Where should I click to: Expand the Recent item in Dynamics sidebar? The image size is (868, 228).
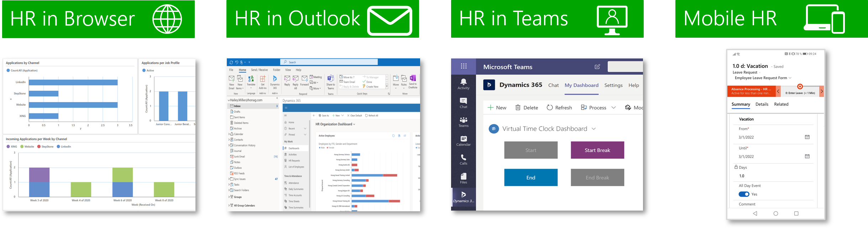[305, 128]
